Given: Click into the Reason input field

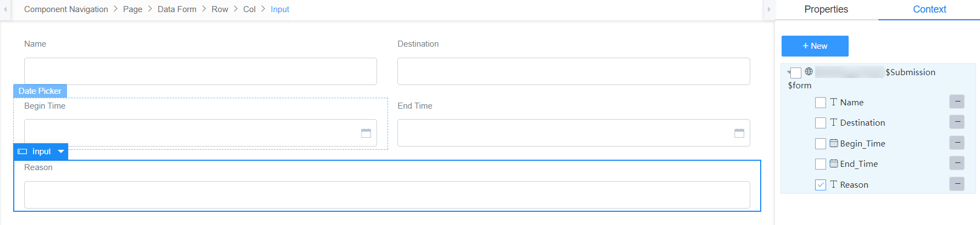Looking at the screenshot, I should [x=387, y=195].
